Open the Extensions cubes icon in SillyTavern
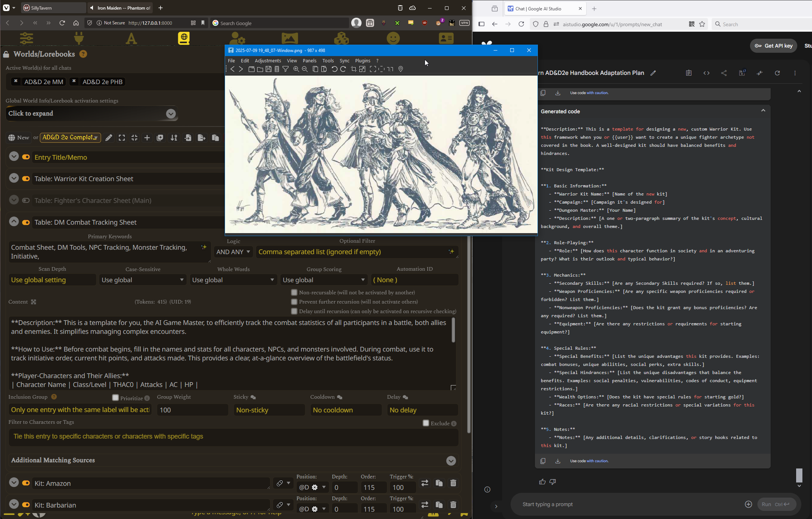The image size is (812, 519). [x=341, y=38]
